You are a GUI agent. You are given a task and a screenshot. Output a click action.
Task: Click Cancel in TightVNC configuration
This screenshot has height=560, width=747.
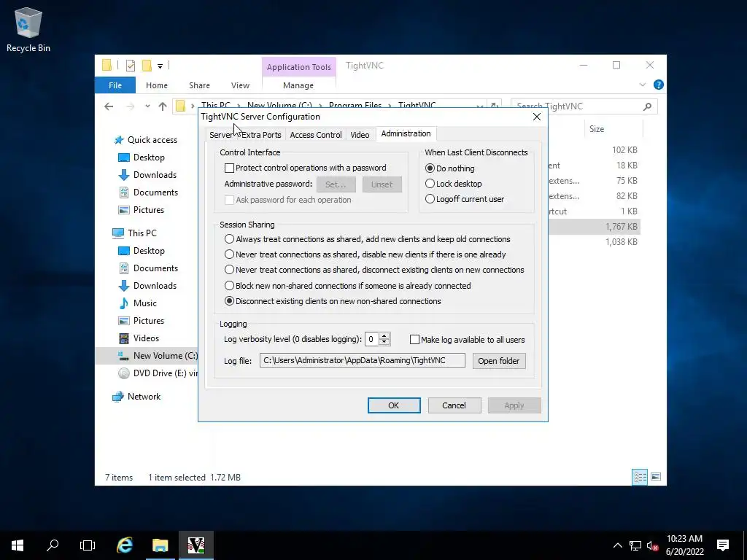tap(454, 405)
